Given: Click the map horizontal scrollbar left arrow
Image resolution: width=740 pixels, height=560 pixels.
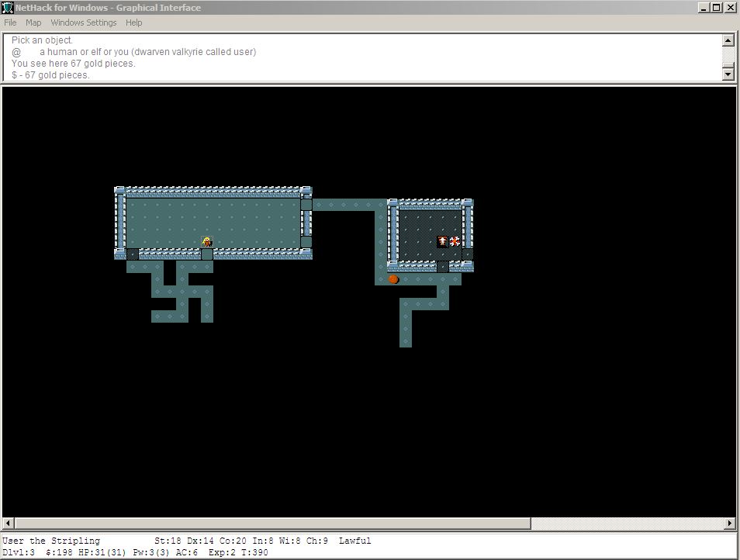Looking at the screenshot, I should point(8,524).
